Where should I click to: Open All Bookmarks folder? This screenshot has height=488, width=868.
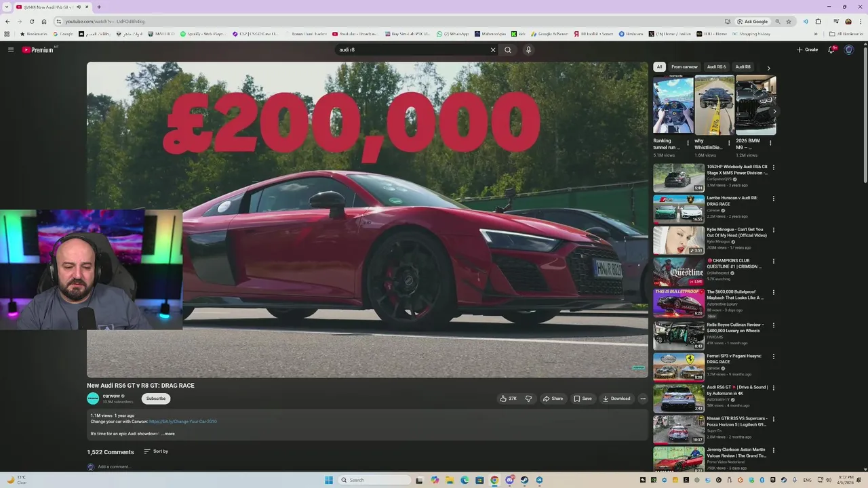point(846,34)
